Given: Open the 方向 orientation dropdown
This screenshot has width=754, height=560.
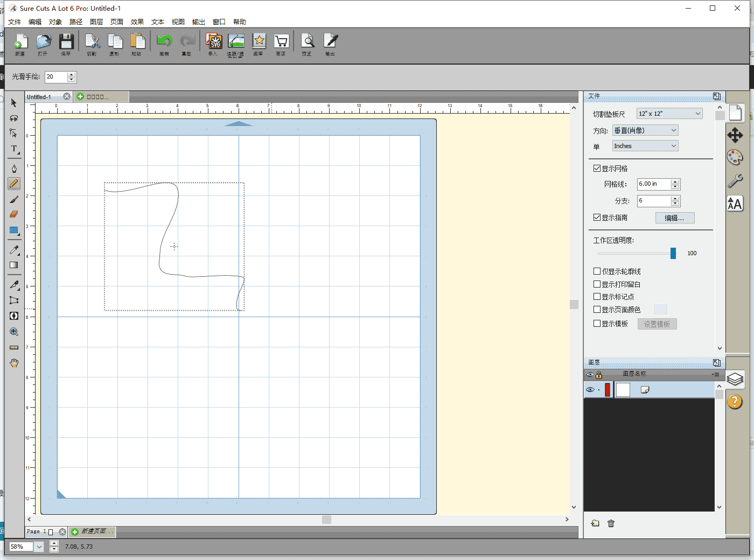Looking at the screenshot, I should tap(645, 130).
